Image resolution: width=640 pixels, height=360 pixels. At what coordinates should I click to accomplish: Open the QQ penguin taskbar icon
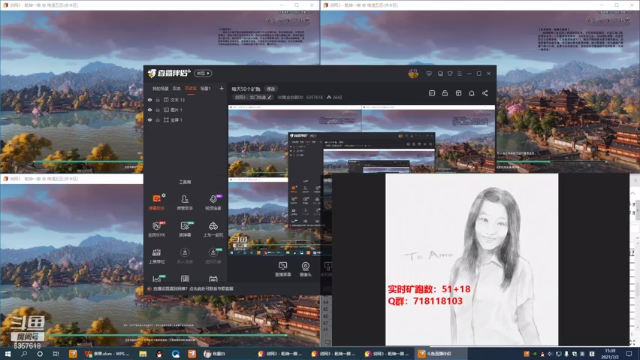pos(159,354)
